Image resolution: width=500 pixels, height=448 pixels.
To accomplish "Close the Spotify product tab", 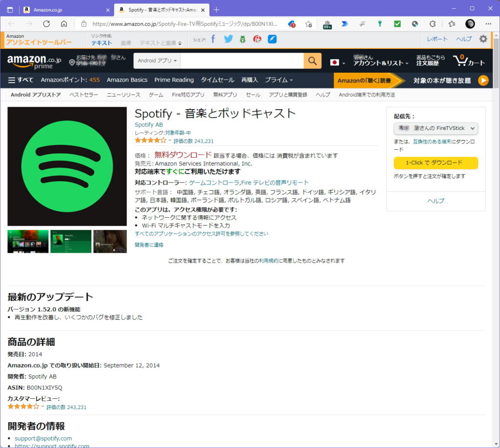I will (x=203, y=10).
